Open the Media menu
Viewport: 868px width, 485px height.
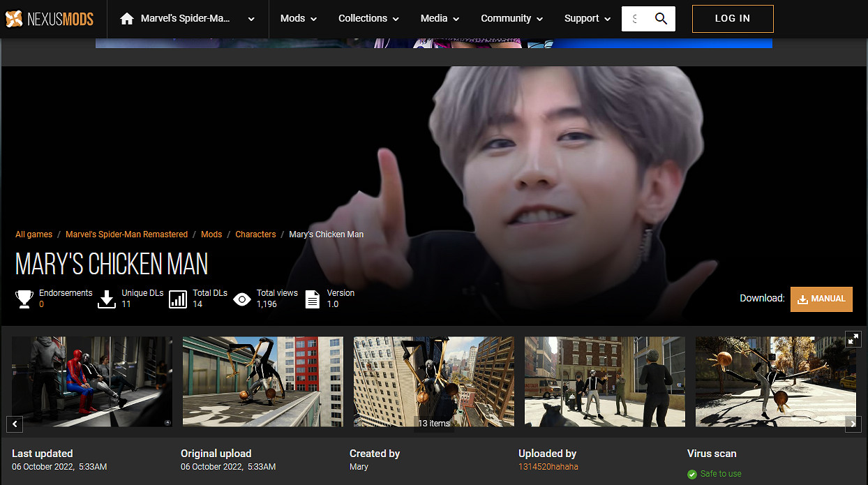[440, 19]
